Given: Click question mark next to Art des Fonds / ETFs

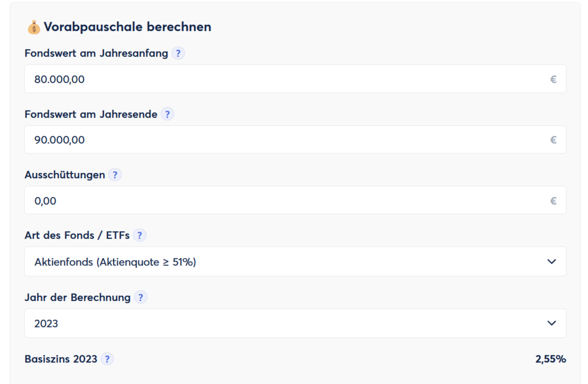Looking at the screenshot, I should (139, 236).
